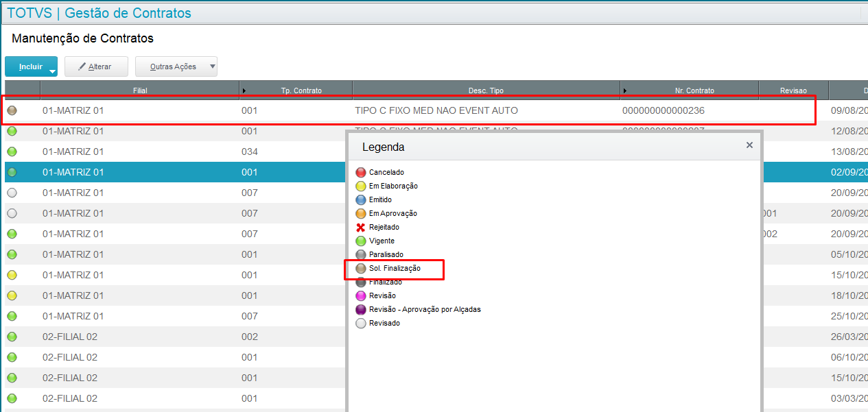The width and height of the screenshot is (868, 412).
Task: Click the dark grey Finalizado legend icon
Action: point(361,282)
